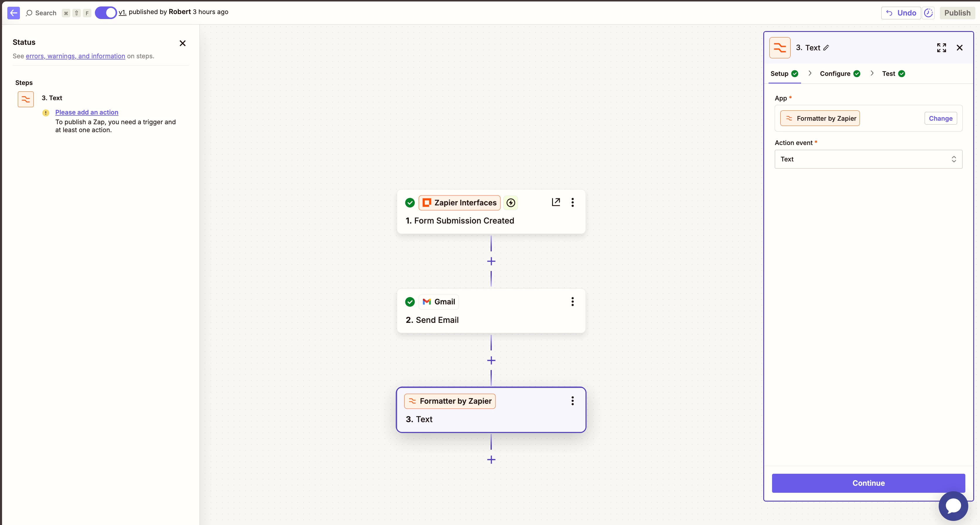Open chat support bubble
This screenshot has width=980, height=525.
point(953,506)
